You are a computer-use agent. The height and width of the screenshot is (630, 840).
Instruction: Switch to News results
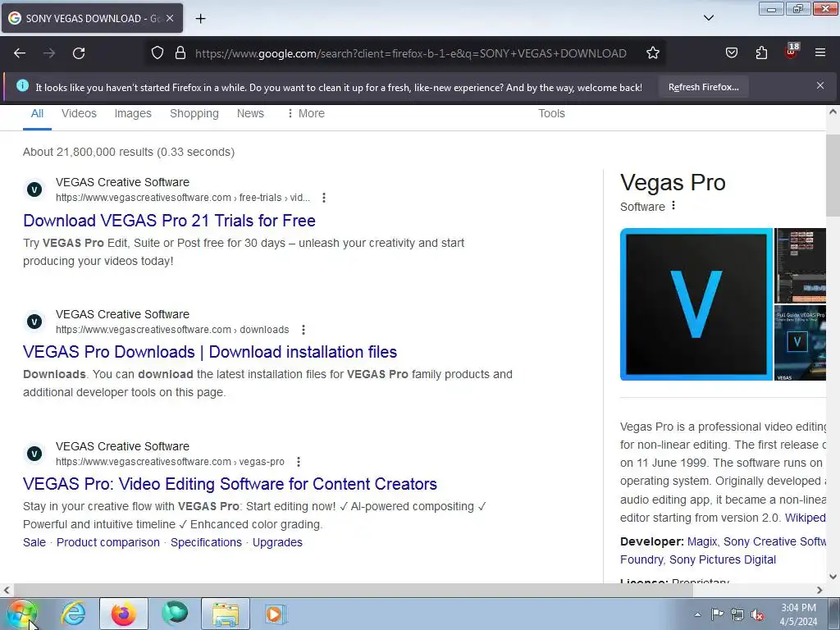click(250, 113)
